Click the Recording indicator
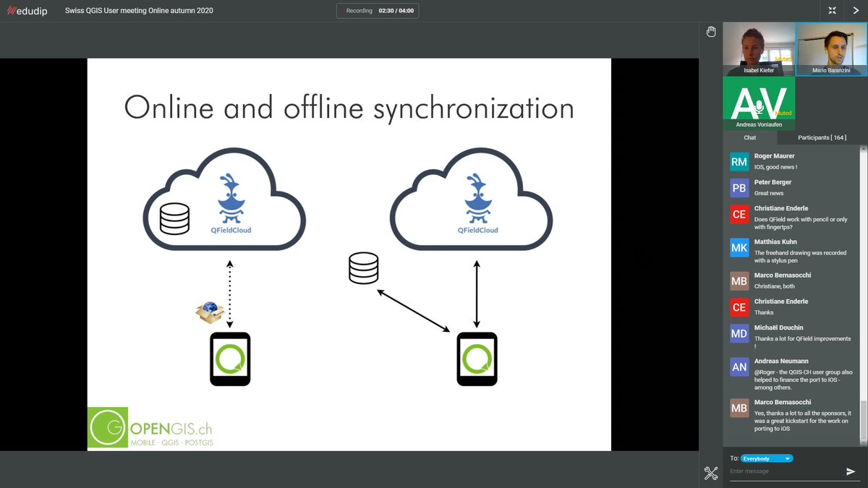 tap(378, 11)
